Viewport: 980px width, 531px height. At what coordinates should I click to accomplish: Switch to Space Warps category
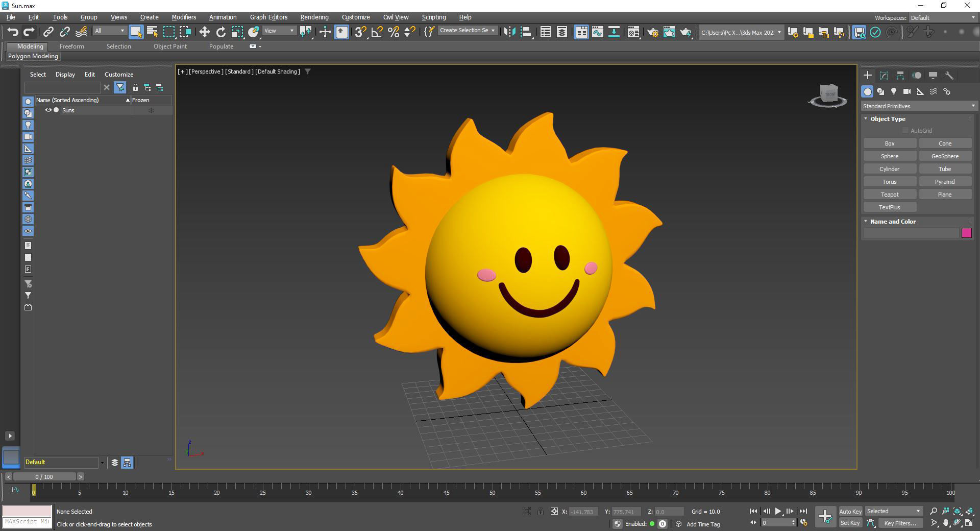point(934,92)
